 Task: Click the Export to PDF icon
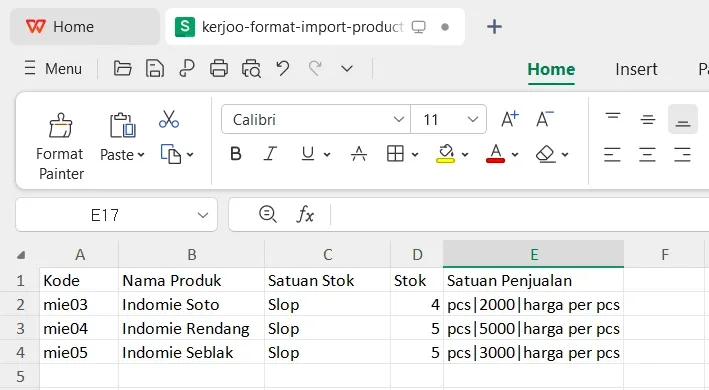pos(187,69)
